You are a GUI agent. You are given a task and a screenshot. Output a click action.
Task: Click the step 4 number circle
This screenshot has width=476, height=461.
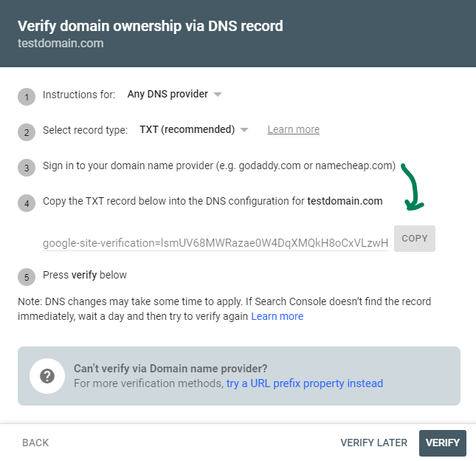27,203
